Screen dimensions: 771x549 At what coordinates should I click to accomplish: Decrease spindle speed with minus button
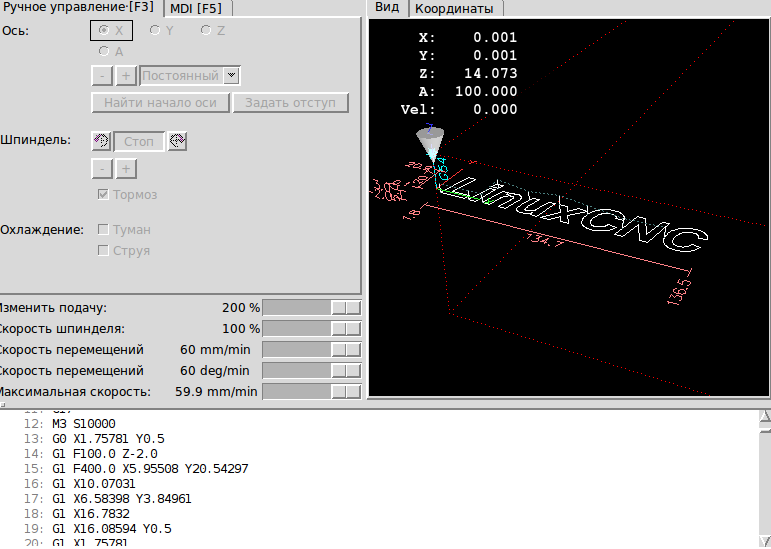click(102, 169)
